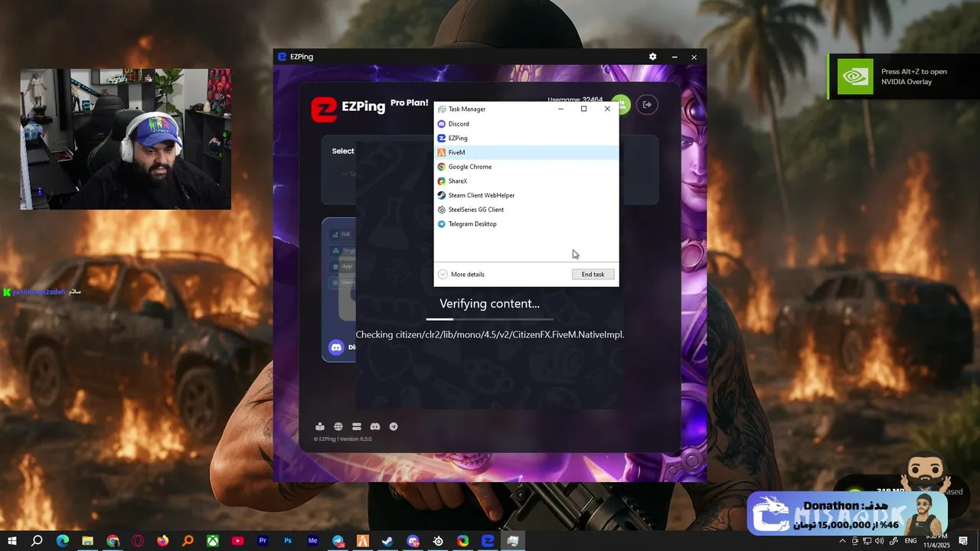Open ShareX from taskbar

pyautogui.click(x=462, y=541)
